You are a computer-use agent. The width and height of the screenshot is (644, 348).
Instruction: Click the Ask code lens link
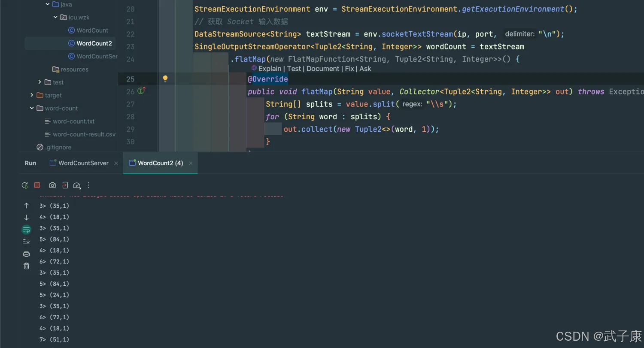365,69
